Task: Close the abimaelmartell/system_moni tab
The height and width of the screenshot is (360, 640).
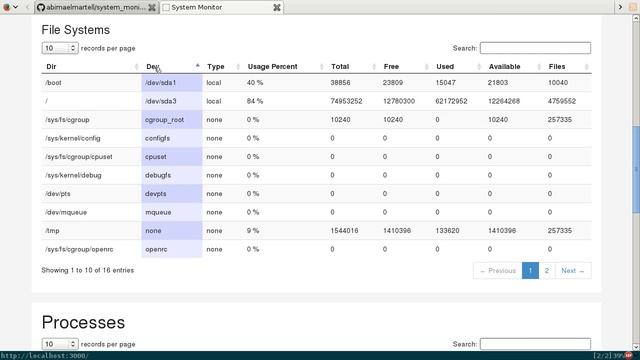Action: 152,7
